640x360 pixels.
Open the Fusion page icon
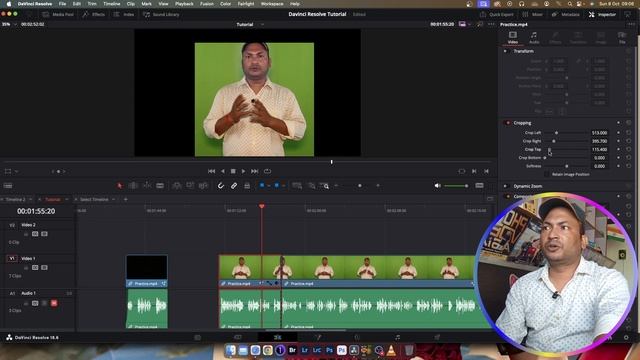318,338
